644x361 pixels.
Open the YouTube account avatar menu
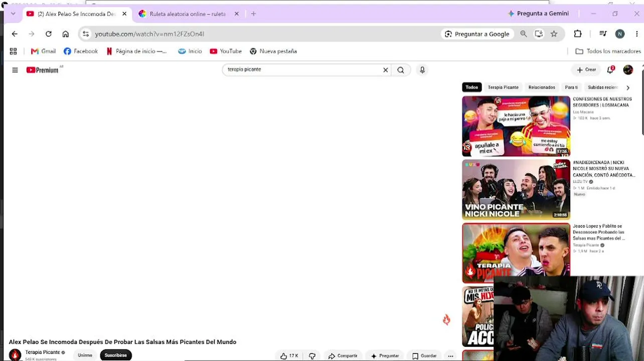[628, 70]
